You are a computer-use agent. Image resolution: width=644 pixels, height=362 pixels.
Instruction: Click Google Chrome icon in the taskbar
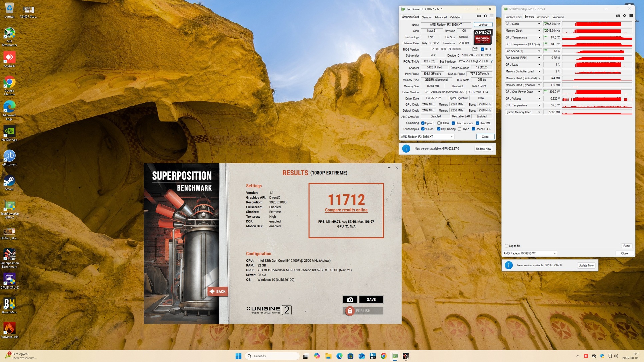coord(384,356)
